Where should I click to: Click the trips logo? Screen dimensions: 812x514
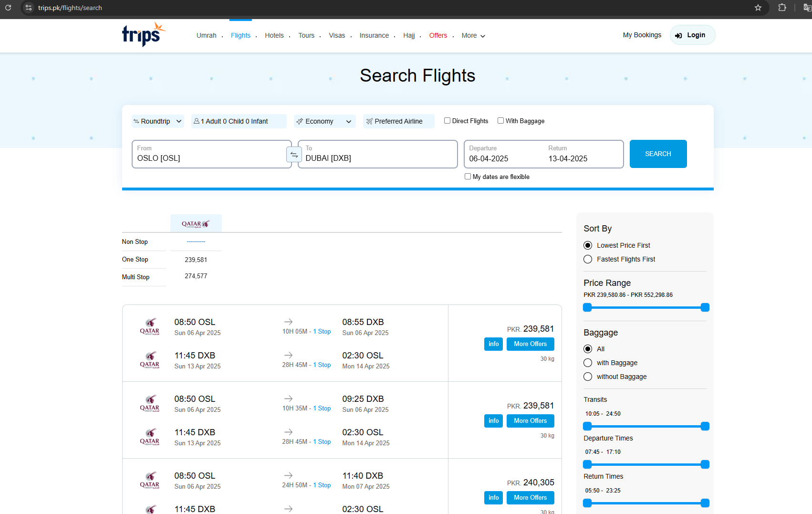pos(144,34)
